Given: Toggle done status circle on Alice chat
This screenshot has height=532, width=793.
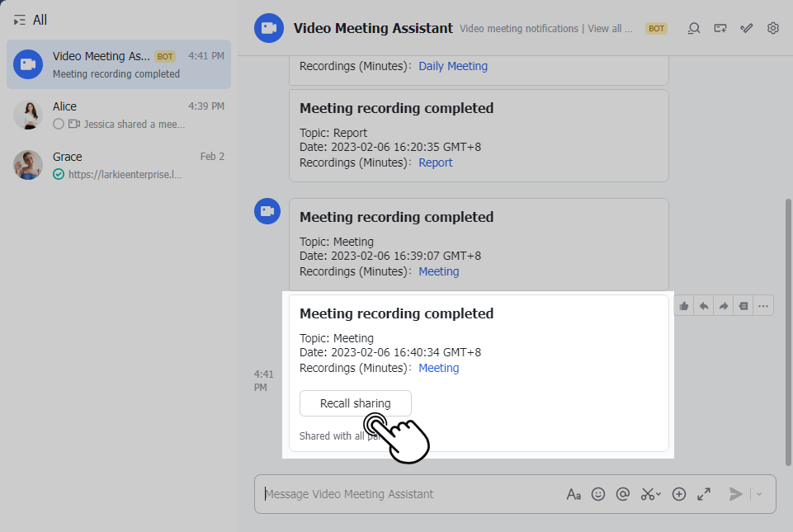Looking at the screenshot, I should (x=58, y=124).
